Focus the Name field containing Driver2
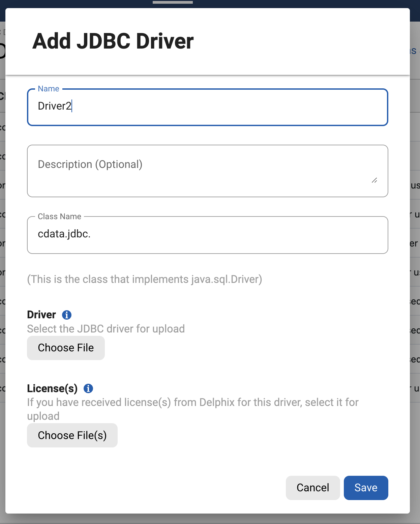420x524 pixels. (207, 107)
